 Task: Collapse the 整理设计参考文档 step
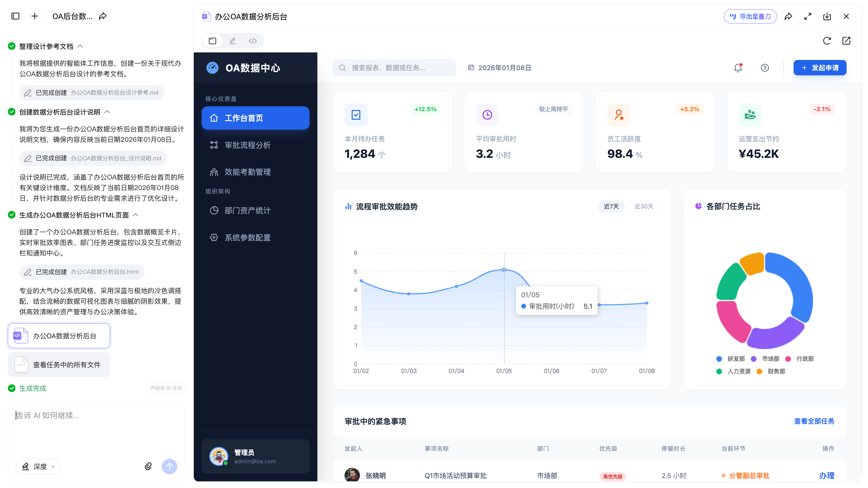(x=80, y=46)
